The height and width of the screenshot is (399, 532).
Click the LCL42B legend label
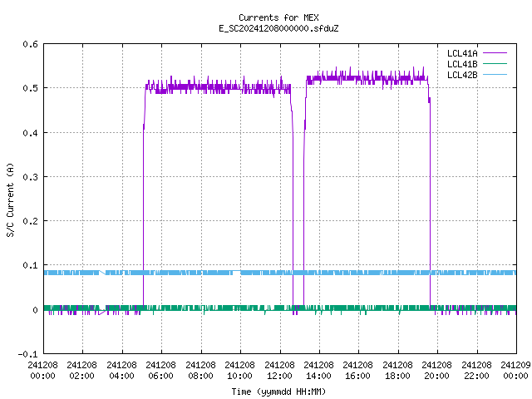tap(462, 75)
